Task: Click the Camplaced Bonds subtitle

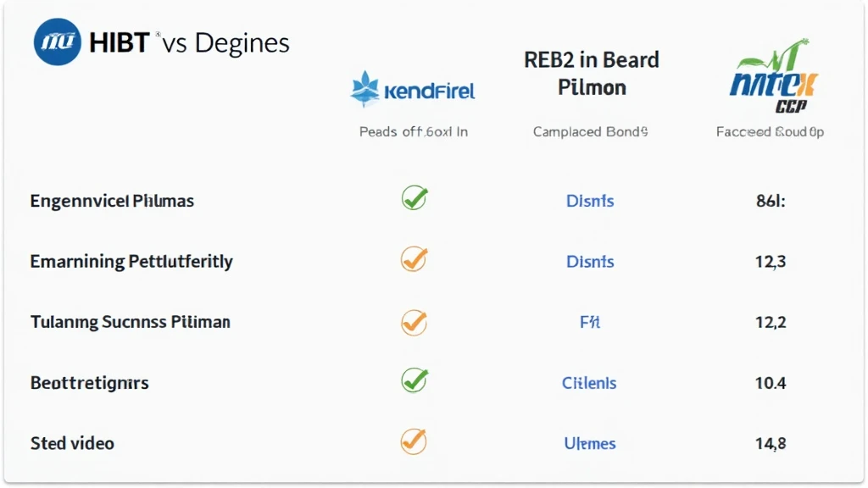Action: pyautogui.click(x=590, y=131)
